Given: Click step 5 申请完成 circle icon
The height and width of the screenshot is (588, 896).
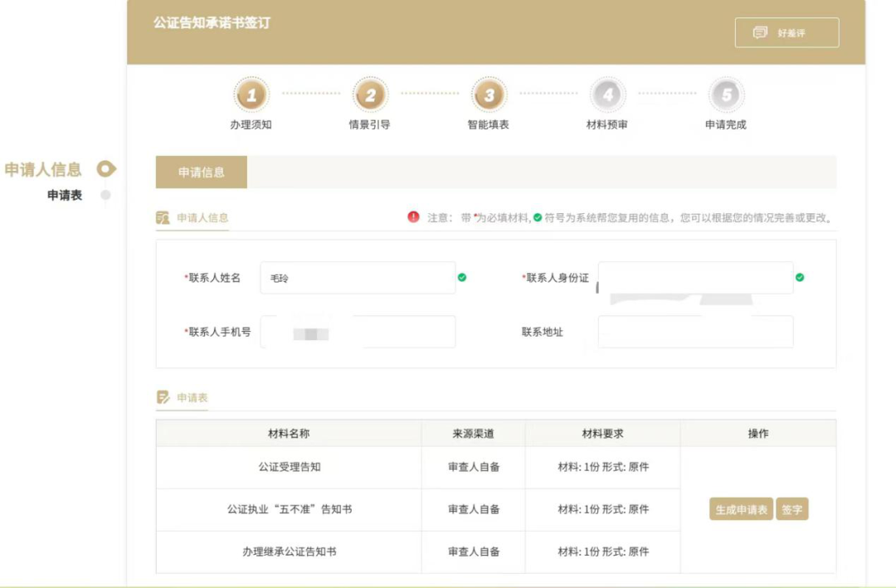Looking at the screenshot, I should [x=726, y=95].
